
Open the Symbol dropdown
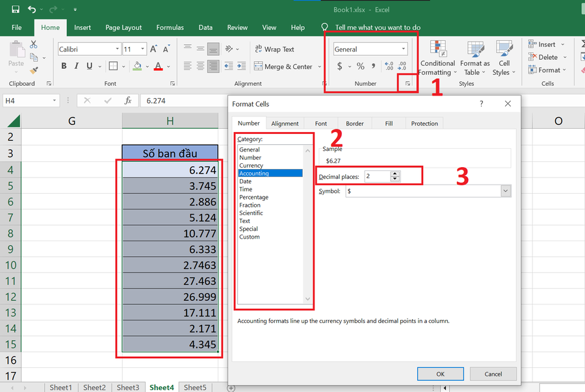tap(506, 191)
